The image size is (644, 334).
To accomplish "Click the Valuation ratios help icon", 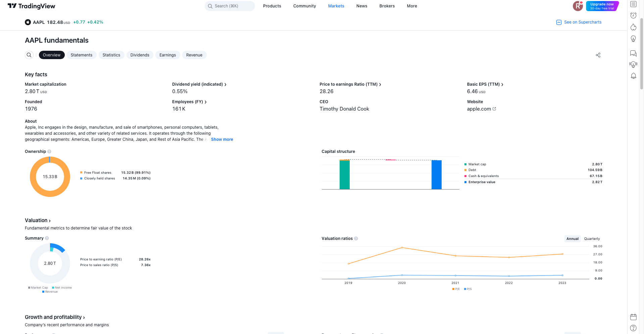I will point(356,239).
